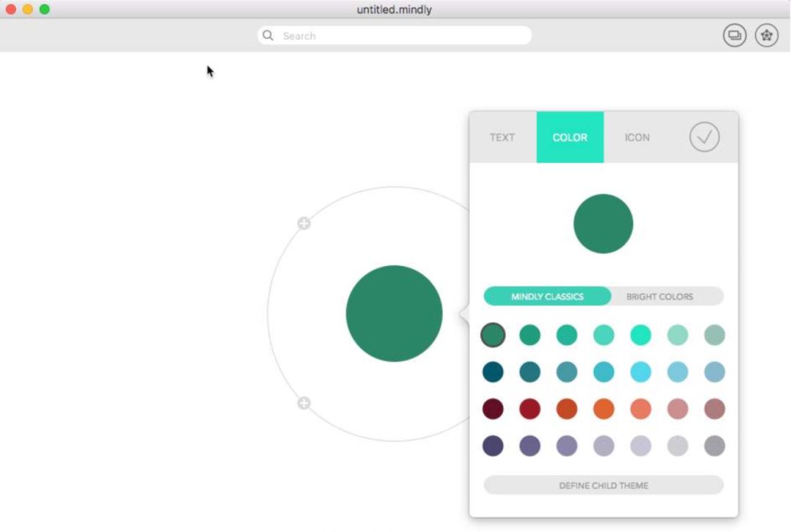
Task: Add child node with lower plus icon
Action: 304,403
